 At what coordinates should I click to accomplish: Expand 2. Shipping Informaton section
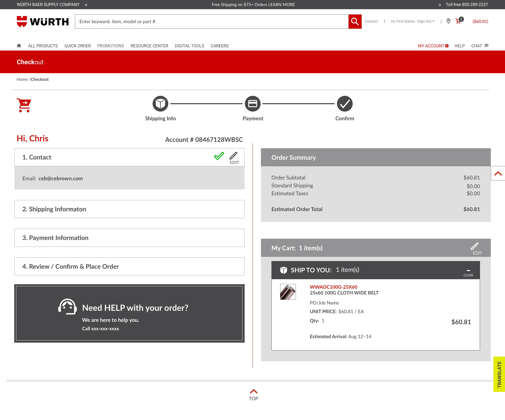[x=129, y=209]
